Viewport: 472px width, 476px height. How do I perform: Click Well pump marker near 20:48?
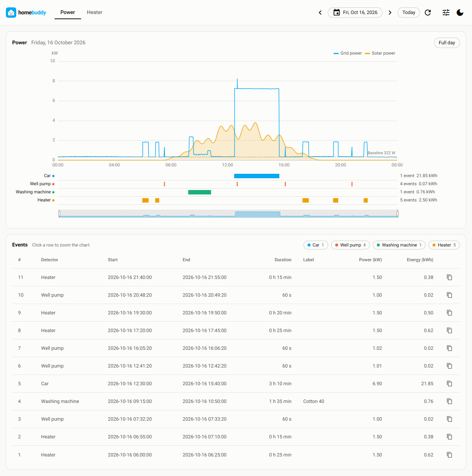click(352, 184)
